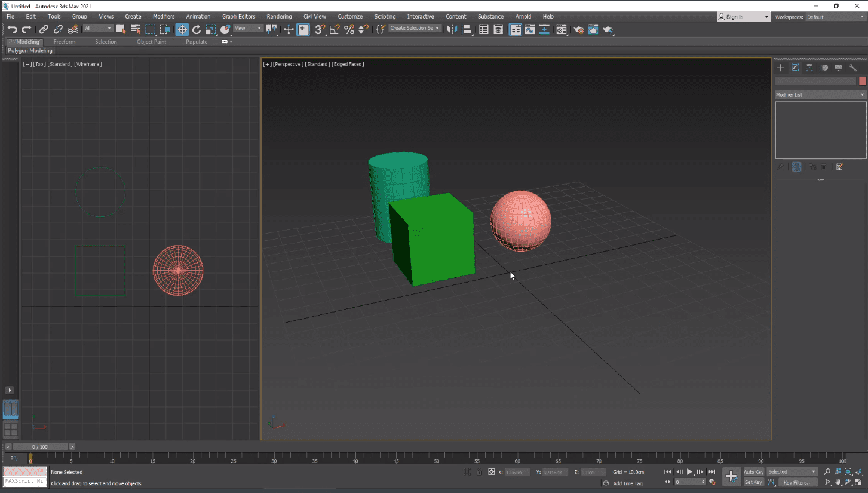This screenshot has width=868, height=493.
Task: Click the object color swatch in Modify panel
Action: (x=862, y=81)
